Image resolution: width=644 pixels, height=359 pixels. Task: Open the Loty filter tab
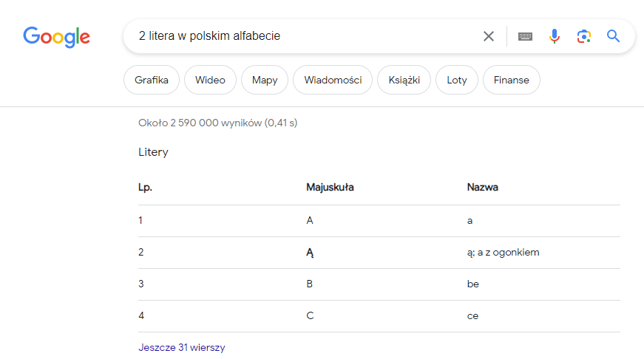tap(457, 81)
